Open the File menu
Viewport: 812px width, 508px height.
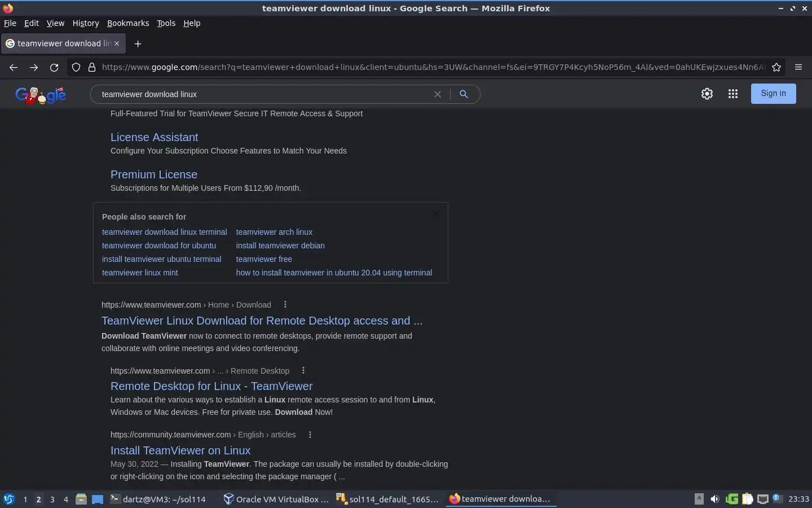10,23
